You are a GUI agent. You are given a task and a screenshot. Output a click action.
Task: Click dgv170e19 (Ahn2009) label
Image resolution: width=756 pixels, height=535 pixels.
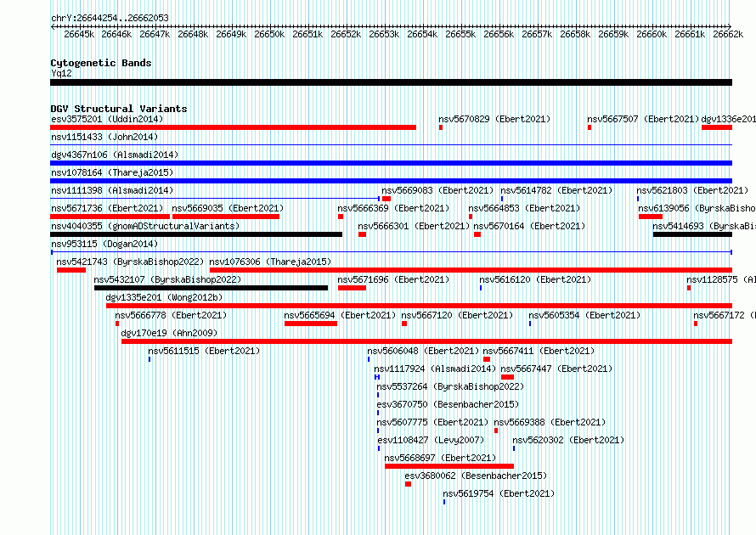(x=169, y=333)
